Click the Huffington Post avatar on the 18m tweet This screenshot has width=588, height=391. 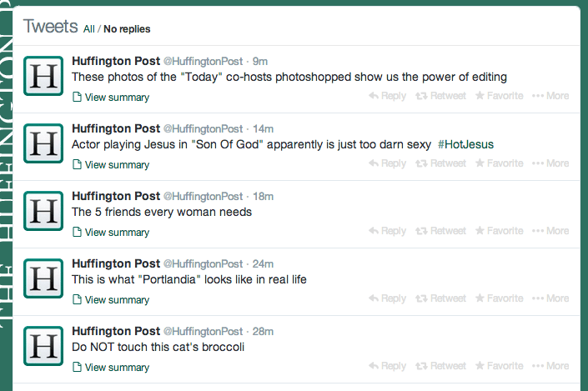(43, 211)
